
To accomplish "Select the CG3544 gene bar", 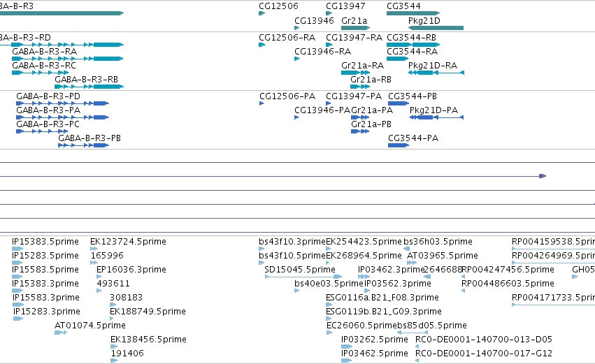I will [413, 13].
